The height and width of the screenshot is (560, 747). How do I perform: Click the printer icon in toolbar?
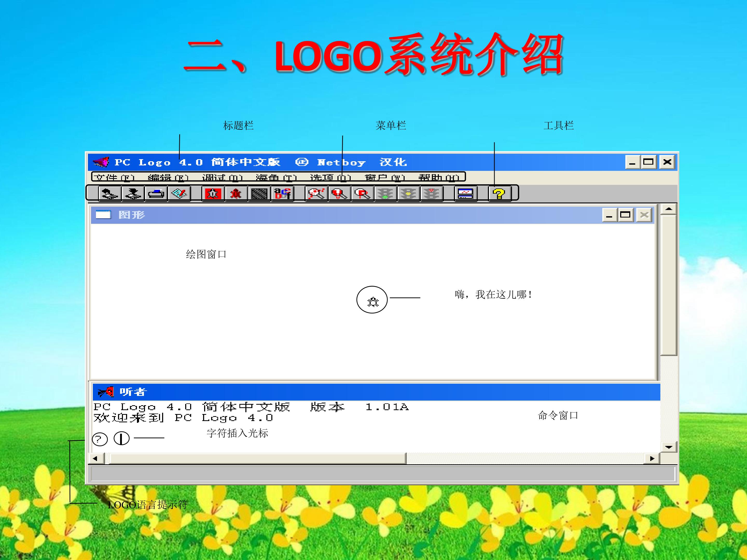point(156,194)
